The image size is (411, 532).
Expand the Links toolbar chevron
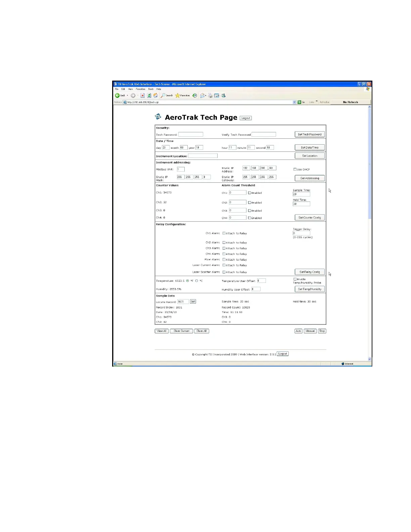click(317, 101)
